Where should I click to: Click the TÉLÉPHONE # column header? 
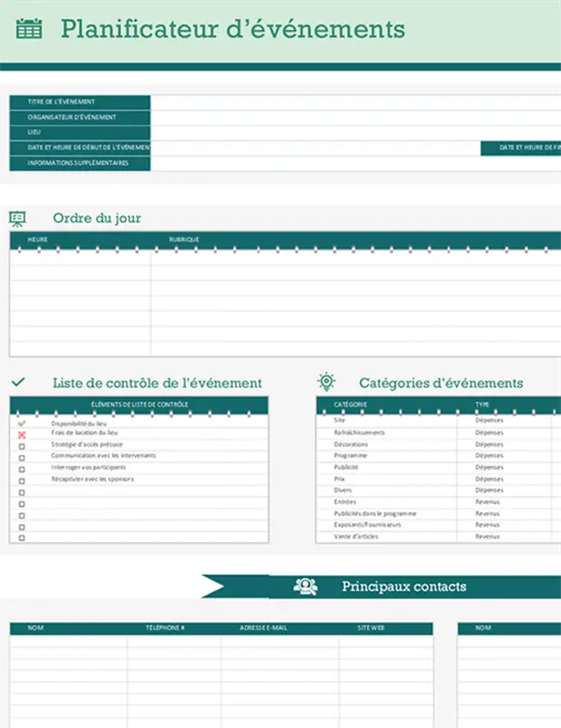pyautogui.click(x=165, y=628)
